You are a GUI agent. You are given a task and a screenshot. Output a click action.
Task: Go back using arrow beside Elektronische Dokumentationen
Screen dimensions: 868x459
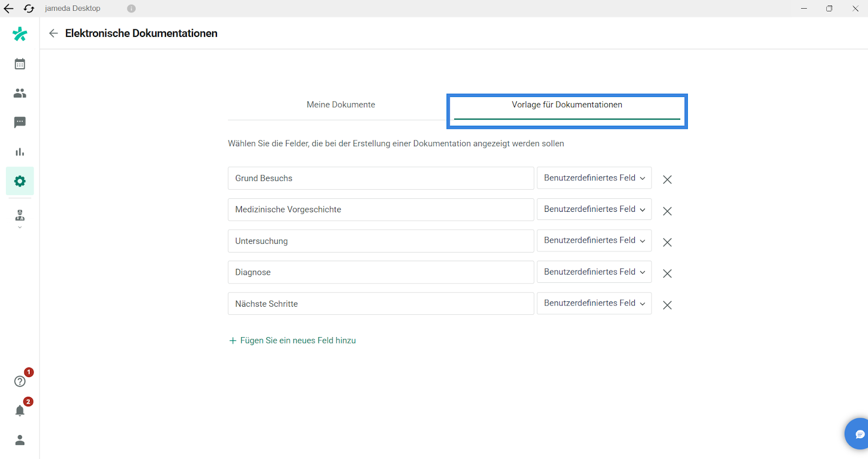pos(53,33)
